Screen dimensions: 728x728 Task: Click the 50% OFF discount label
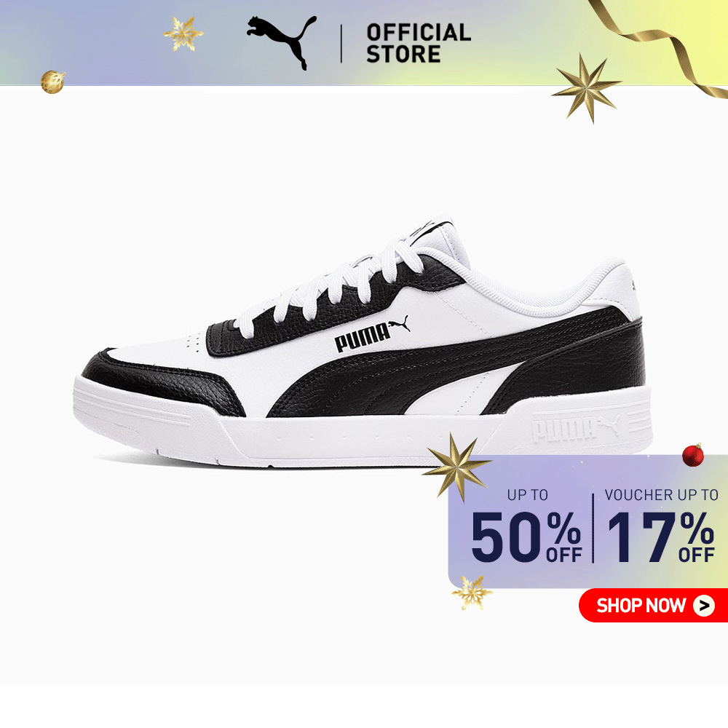tap(526, 537)
